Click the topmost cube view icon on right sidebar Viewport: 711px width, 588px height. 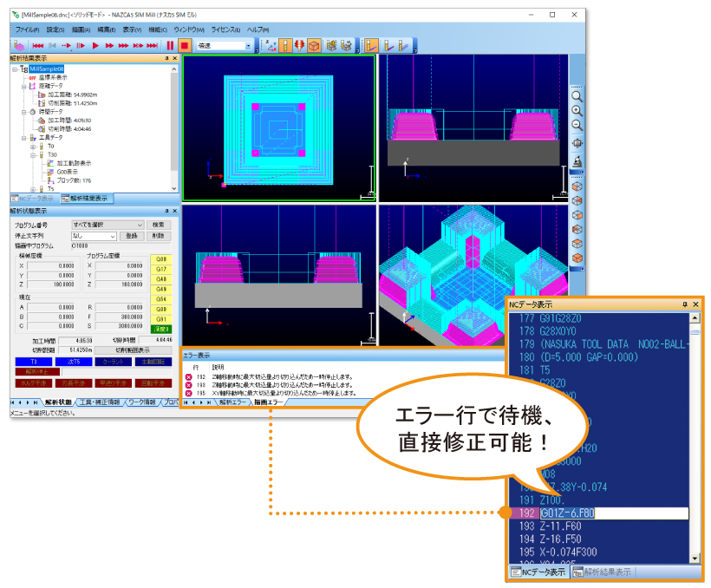pos(577,186)
